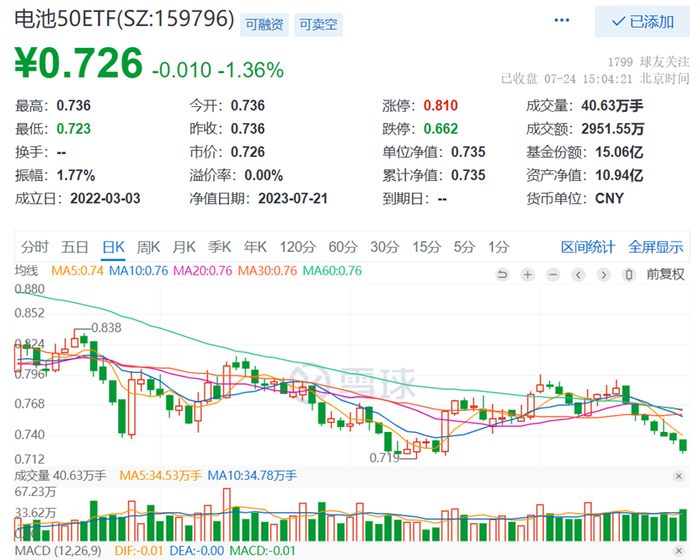This screenshot has width=700, height=560.
Task: Close the 成交量 volume indicator panel
Action: (679, 476)
